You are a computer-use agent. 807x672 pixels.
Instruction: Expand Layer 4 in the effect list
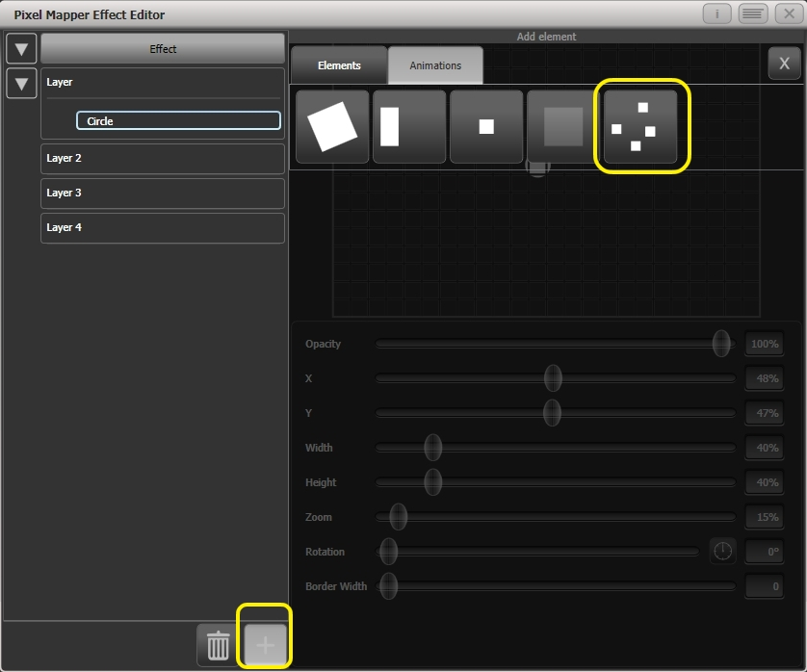pyautogui.click(x=162, y=227)
